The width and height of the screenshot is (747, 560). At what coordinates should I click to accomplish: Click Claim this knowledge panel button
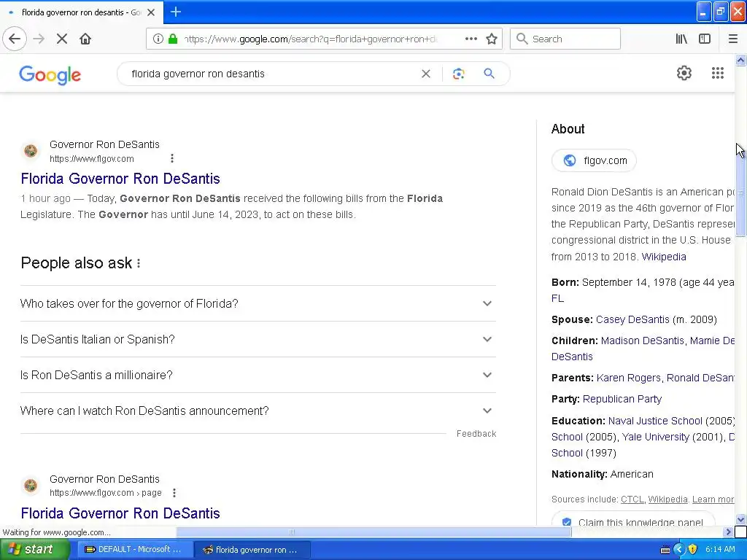[633, 519]
